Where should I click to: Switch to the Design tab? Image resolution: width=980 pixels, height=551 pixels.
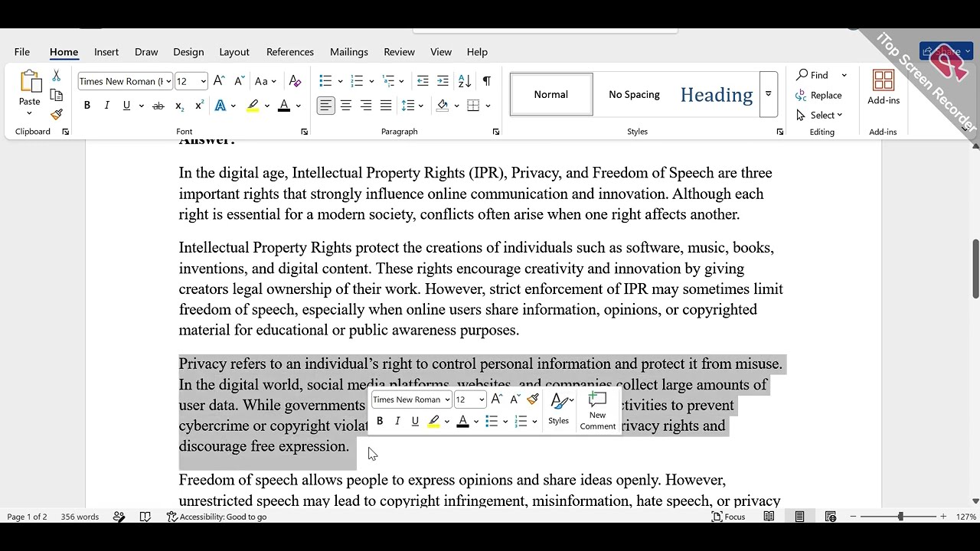(188, 52)
